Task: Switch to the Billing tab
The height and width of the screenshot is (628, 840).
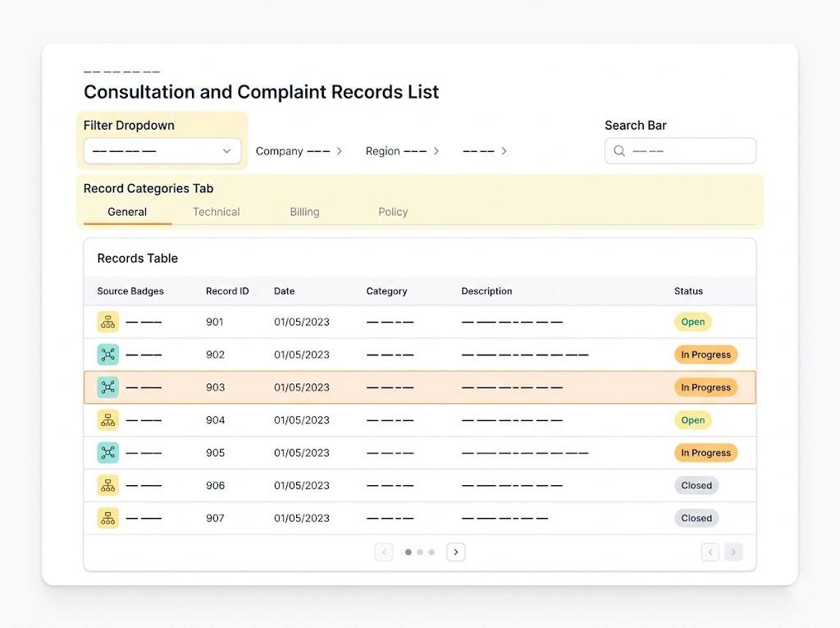Action: (305, 212)
